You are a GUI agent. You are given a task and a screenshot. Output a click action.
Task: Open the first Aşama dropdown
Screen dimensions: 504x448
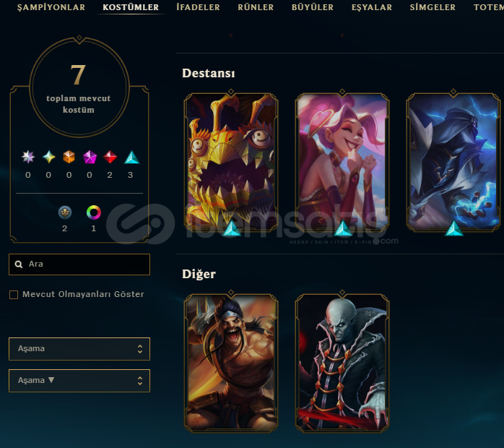pyautogui.click(x=79, y=349)
